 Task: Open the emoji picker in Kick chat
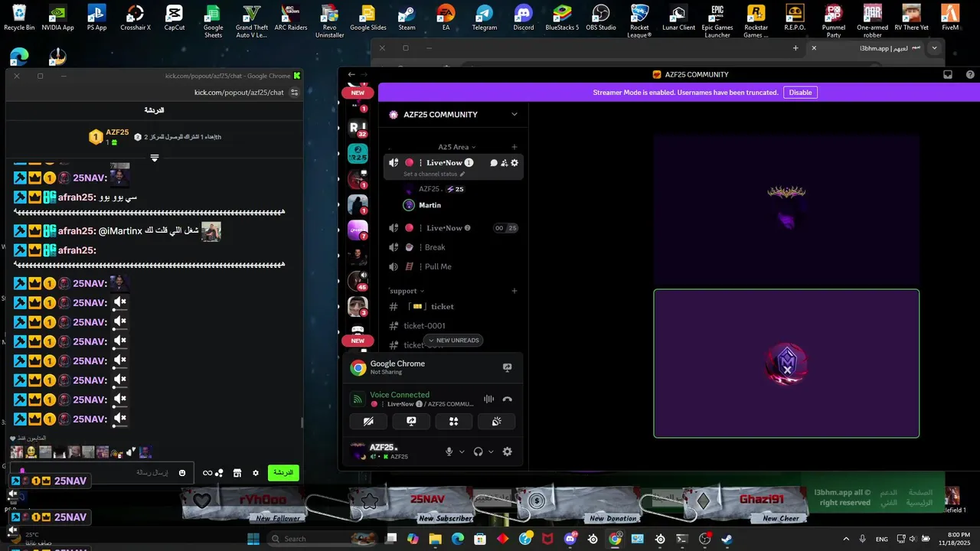click(182, 473)
